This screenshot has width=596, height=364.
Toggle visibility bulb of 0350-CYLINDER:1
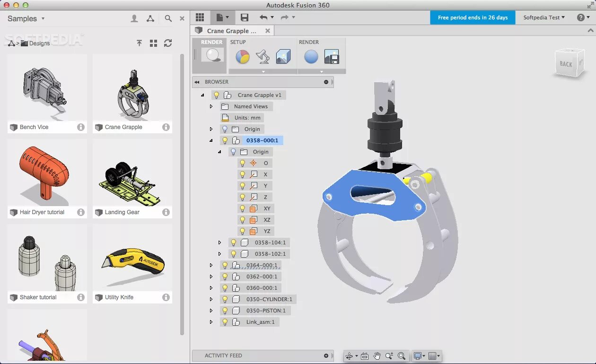pyautogui.click(x=225, y=299)
